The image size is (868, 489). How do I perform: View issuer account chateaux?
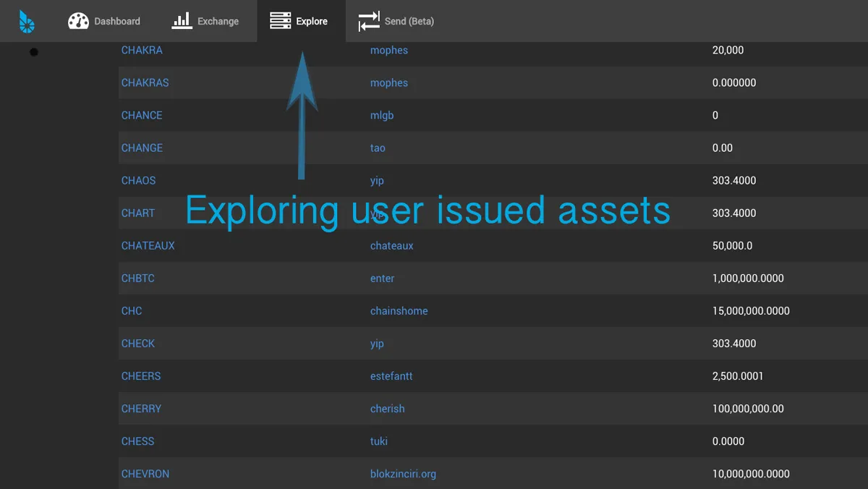tap(392, 245)
